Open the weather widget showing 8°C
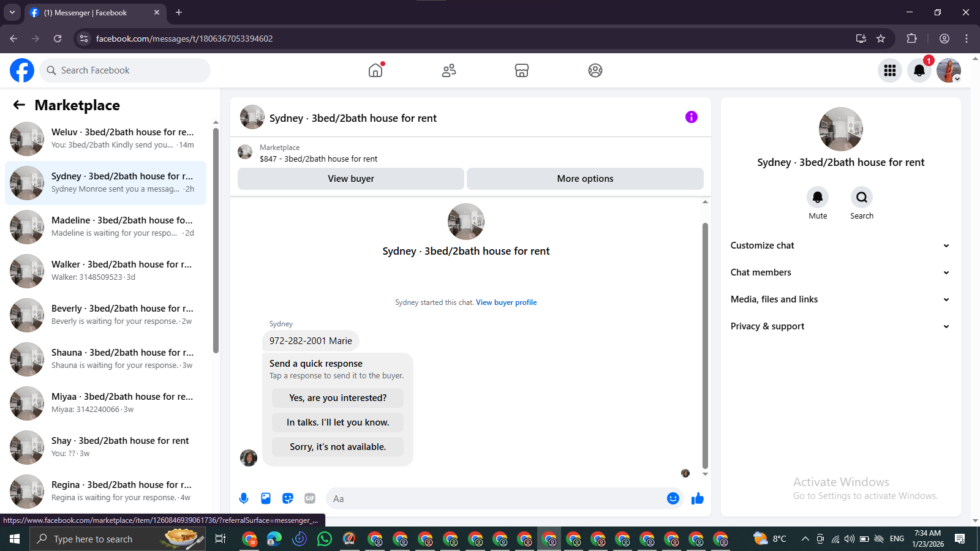This screenshot has width=980, height=551. click(770, 539)
